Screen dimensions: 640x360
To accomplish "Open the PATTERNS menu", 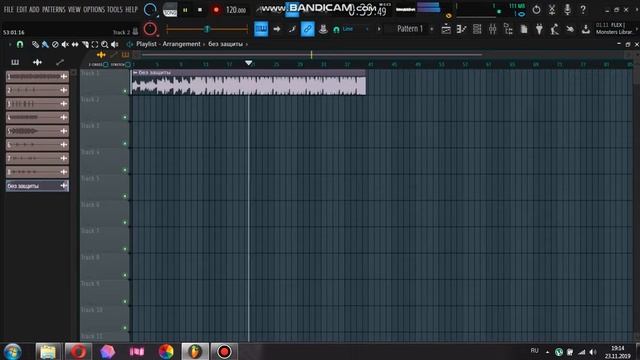I will (53, 9).
